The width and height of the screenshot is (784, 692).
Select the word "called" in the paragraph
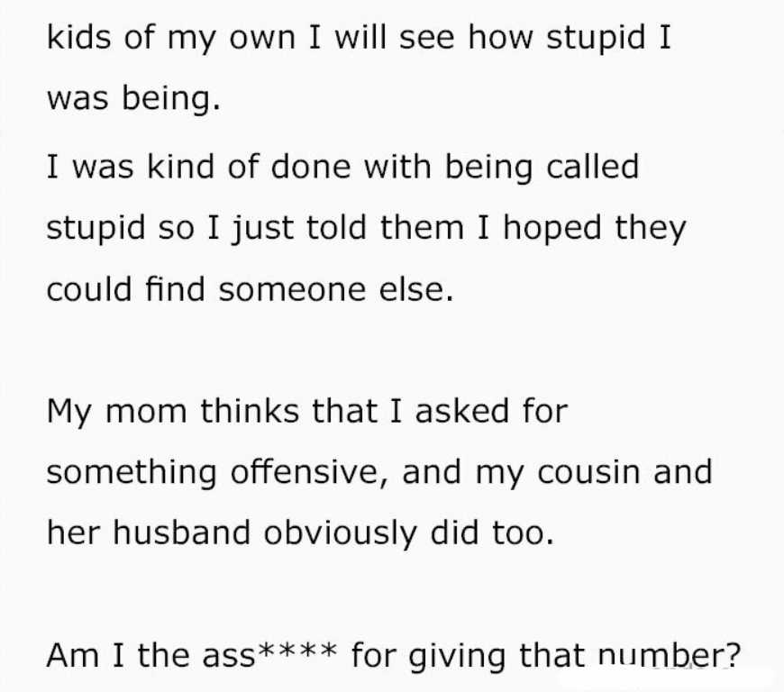tap(592, 166)
